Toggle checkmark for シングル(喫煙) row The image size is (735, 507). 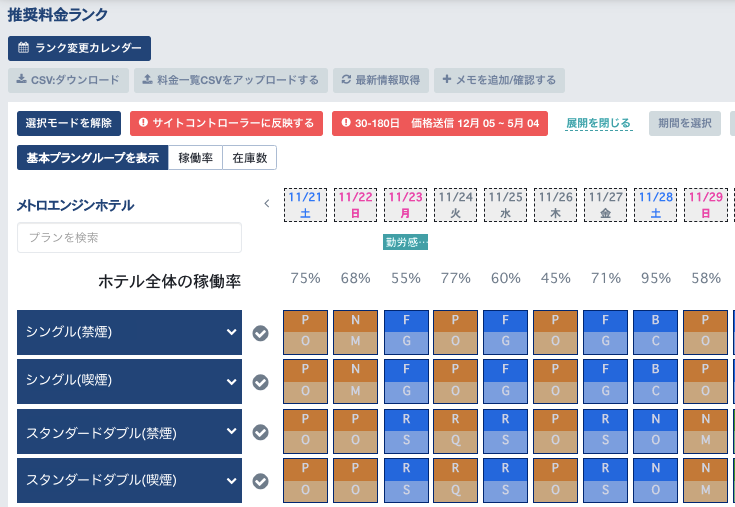[261, 382]
